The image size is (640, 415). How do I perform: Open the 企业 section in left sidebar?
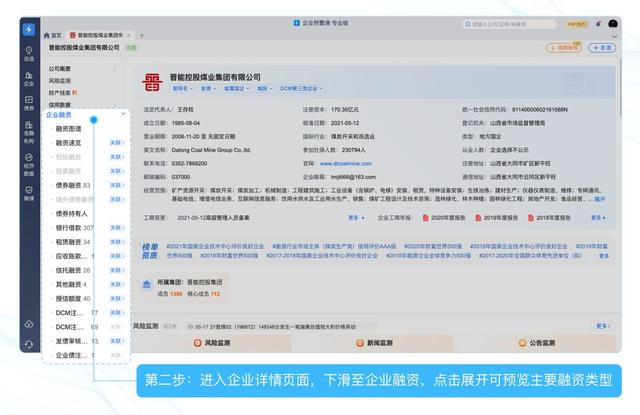[x=29, y=78]
